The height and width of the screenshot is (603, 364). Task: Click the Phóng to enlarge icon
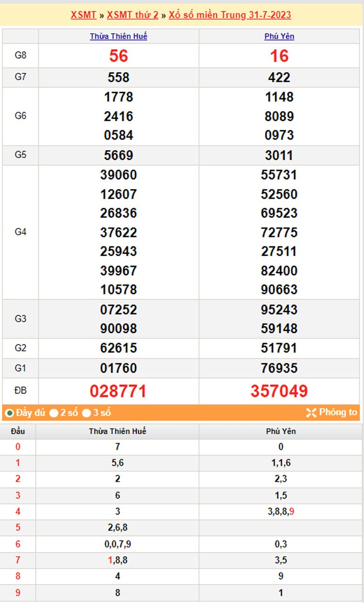pyautogui.click(x=312, y=413)
